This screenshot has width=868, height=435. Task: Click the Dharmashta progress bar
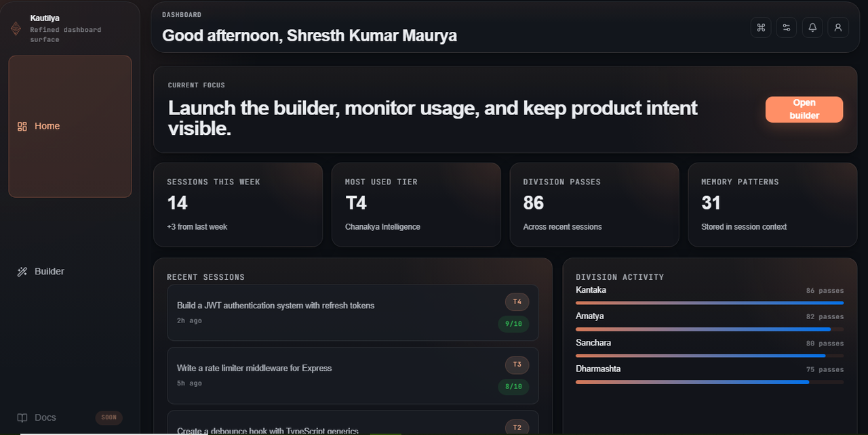point(710,382)
